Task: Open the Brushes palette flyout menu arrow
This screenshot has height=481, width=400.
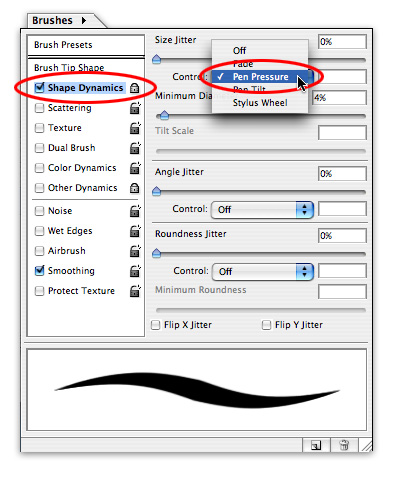Action: [84, 21]
